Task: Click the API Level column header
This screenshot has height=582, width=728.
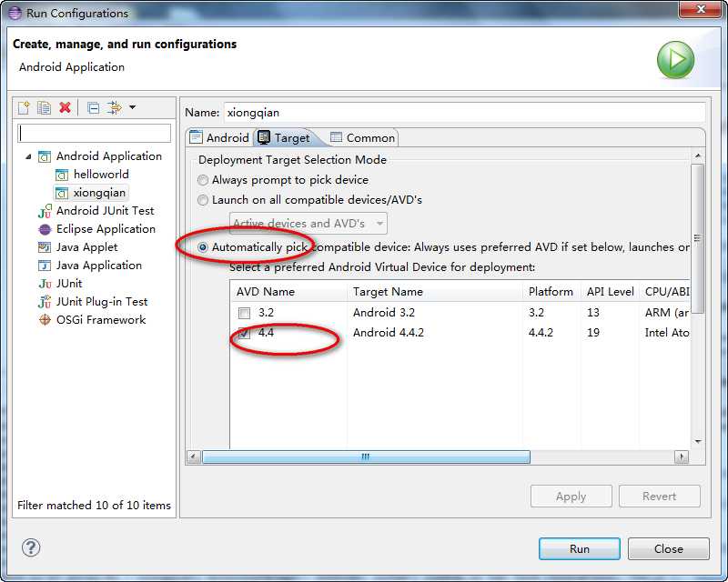Action: tap(610, 292)
